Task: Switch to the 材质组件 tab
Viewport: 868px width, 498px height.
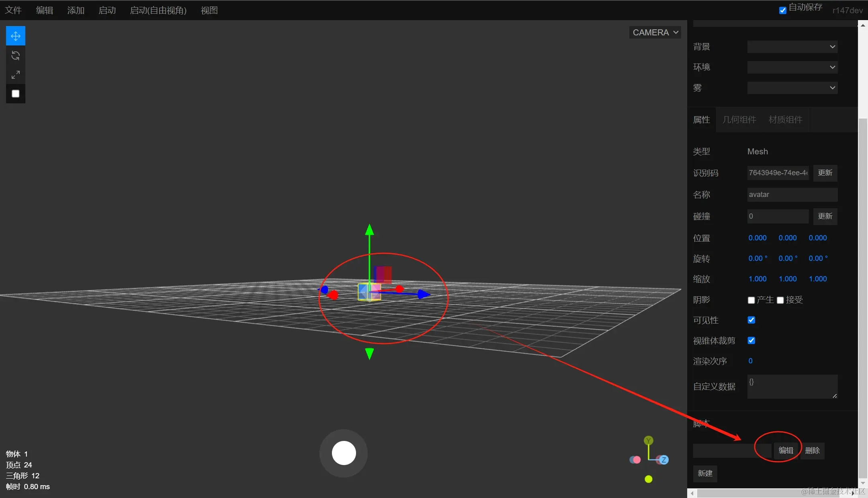Action: 785,120
